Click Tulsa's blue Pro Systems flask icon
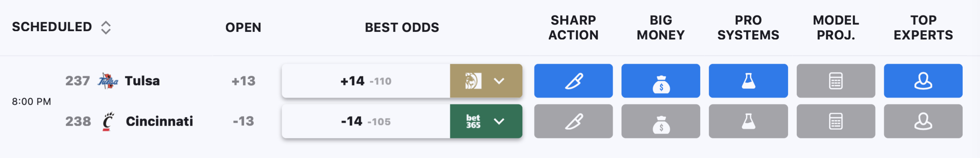This screenshot has height=158, width=980. (748, 81)
